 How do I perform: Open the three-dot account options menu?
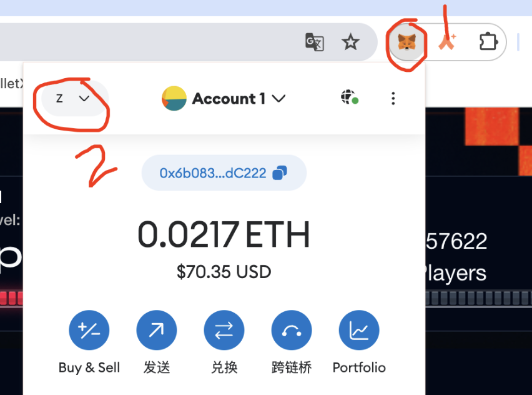[x=393, y=99]
